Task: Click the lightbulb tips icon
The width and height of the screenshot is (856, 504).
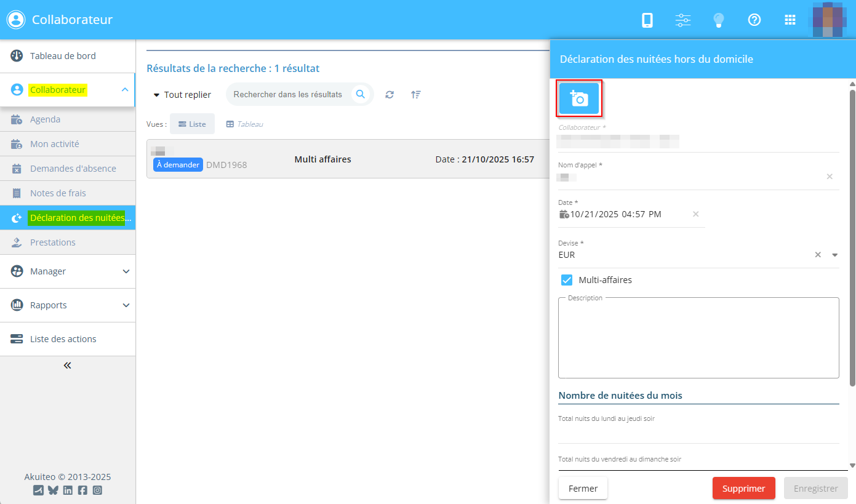Action: (x=718, y=20)
